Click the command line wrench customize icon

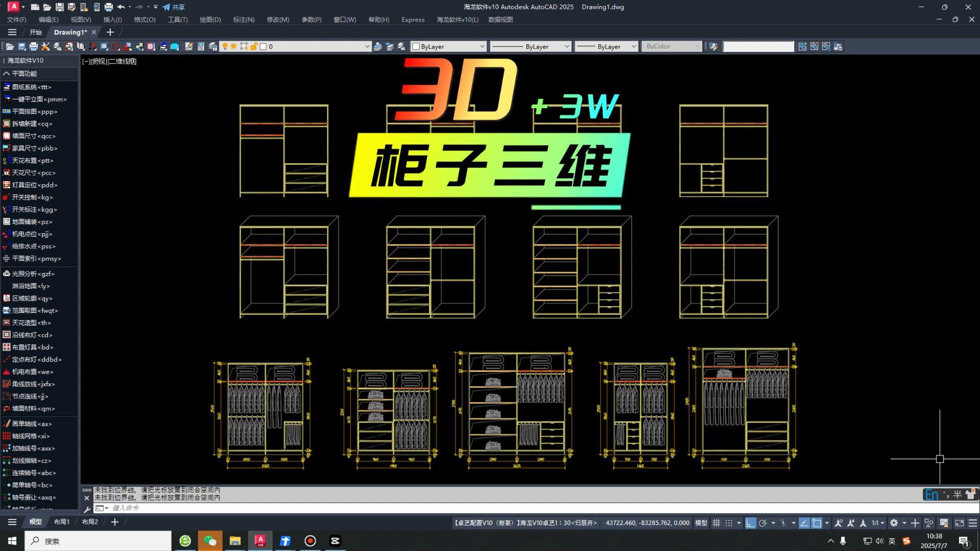(87, 509)
